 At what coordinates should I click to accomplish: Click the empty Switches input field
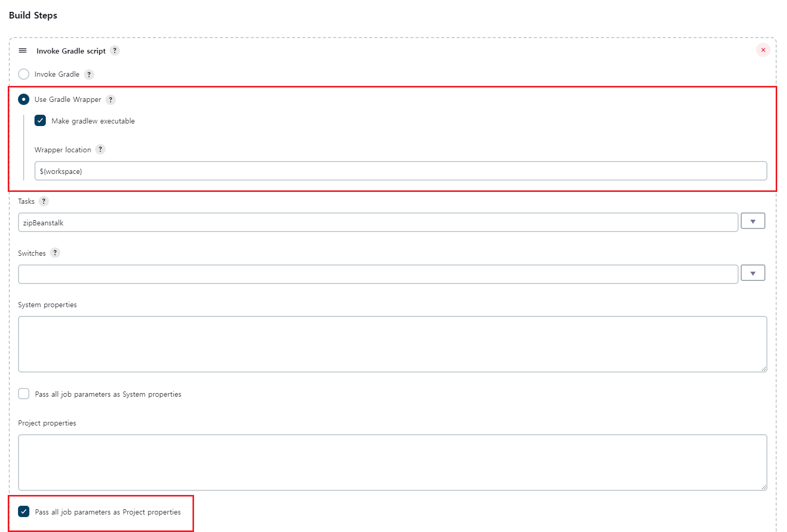378,274
